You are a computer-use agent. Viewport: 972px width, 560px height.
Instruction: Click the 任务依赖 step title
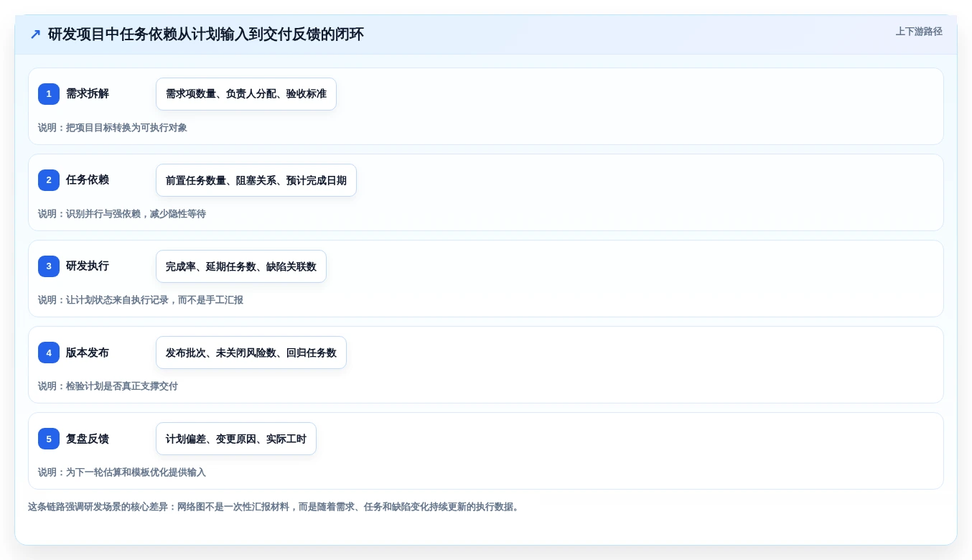click(88, 180)
